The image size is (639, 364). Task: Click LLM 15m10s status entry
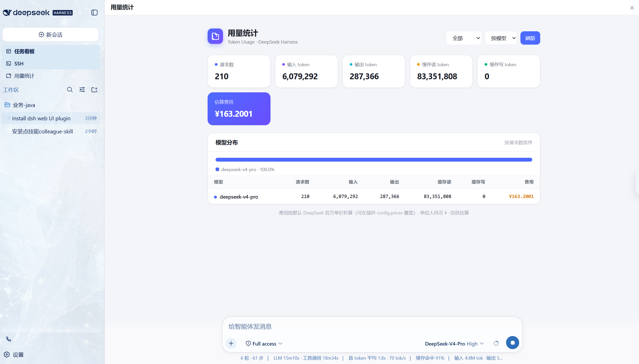pos(286,358)
